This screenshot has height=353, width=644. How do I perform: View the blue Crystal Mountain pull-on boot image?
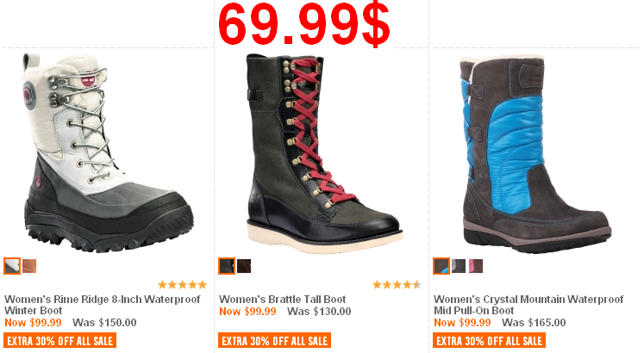(535, 153)
